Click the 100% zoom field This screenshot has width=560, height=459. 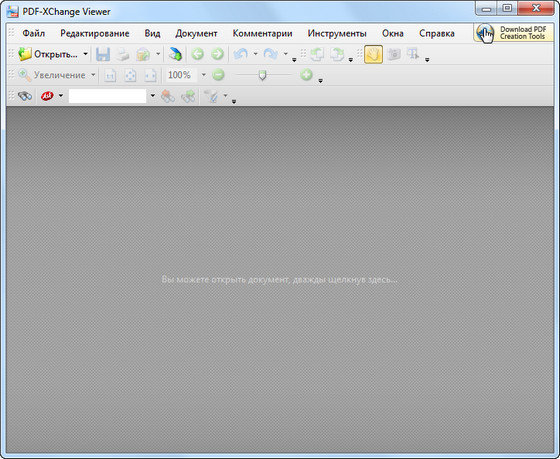point(181,75)
